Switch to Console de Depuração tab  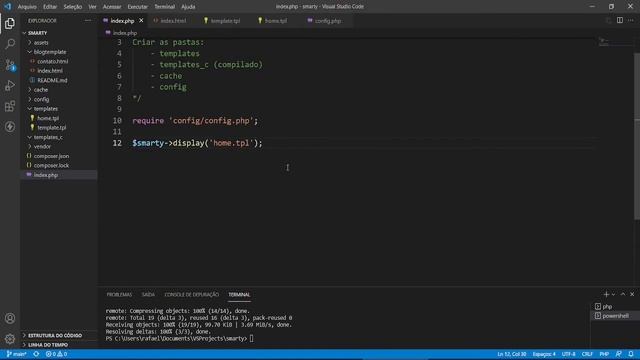[191, 294]
